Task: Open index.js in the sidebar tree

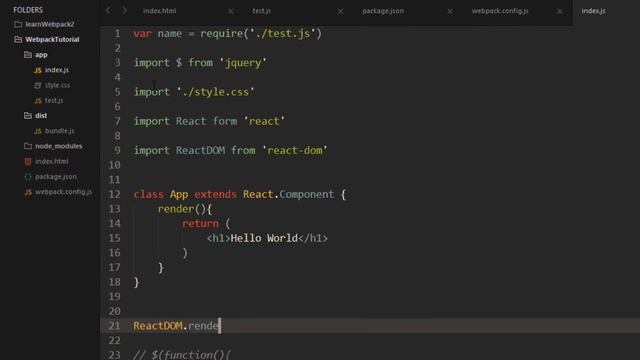Action: [x=57, y=70]
